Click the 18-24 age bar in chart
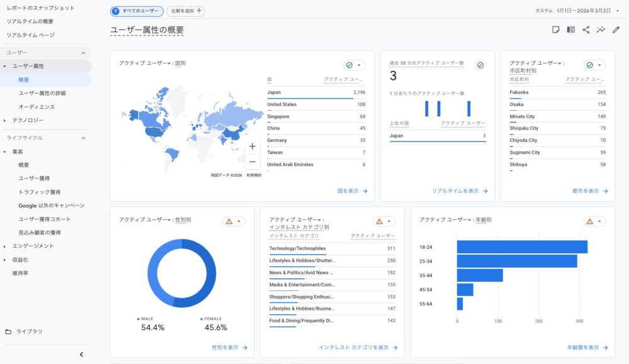 [521, 247]
